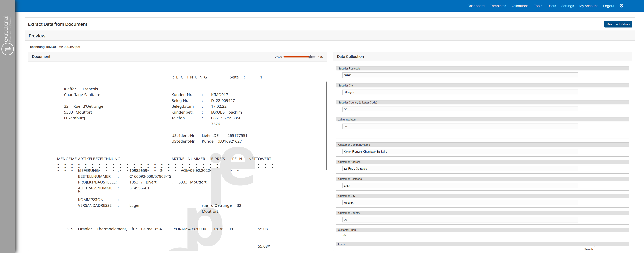
Task: Open the Tools menu
Action: point(538,6)
